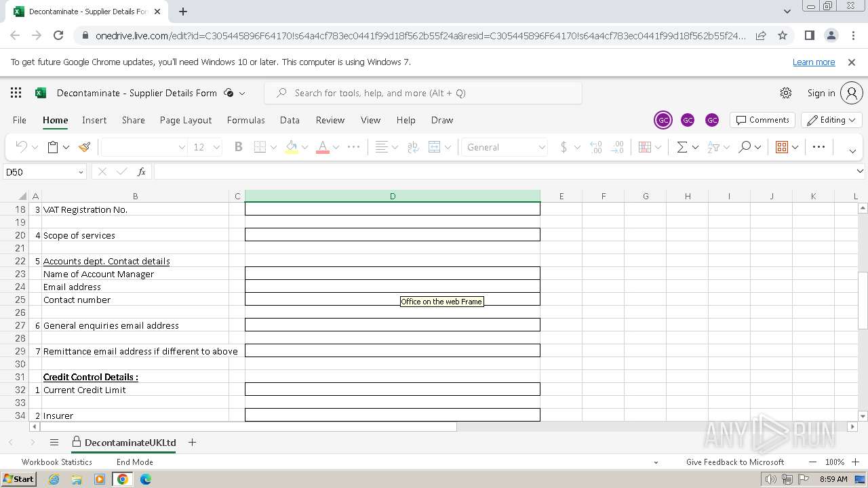
Task: Open the Editing mode dropdown
Action: [832, 120]
